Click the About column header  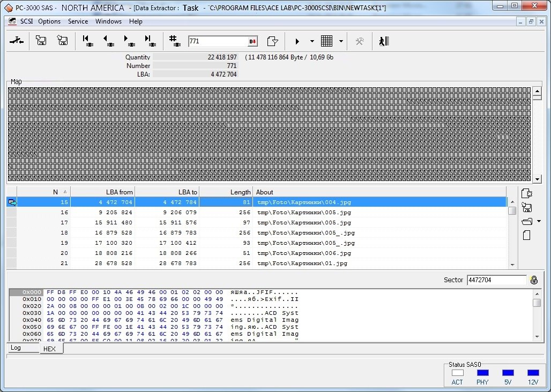coord(379,192)
